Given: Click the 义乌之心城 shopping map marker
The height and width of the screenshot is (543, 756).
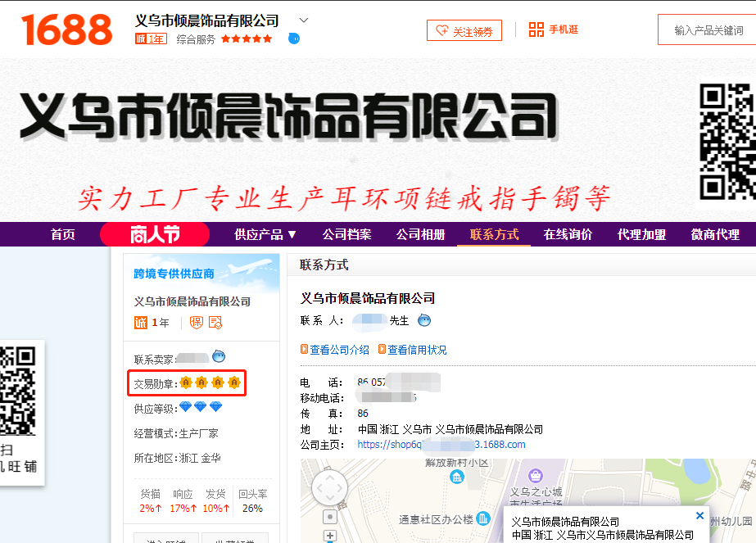Looking at the screenshot, I should [536, 476].
